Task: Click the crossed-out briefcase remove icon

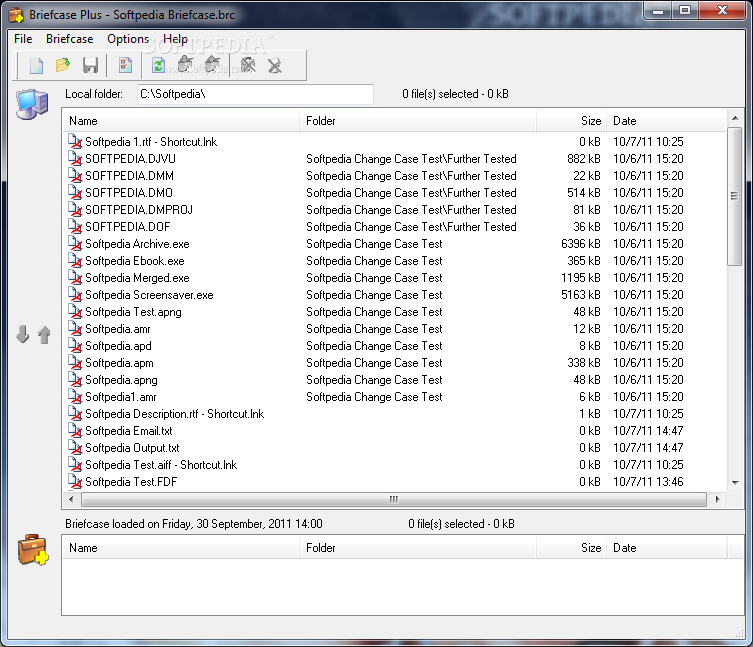Action: [248, 65]
